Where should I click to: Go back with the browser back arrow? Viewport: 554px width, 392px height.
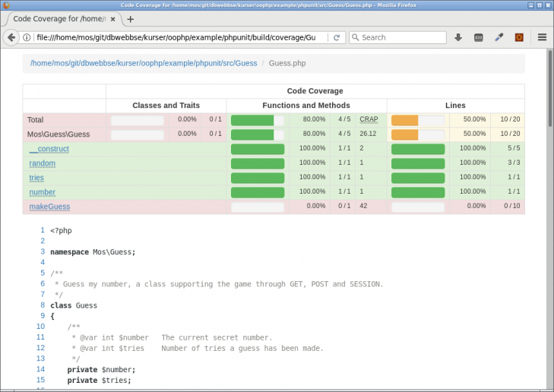tap(11, 37)
